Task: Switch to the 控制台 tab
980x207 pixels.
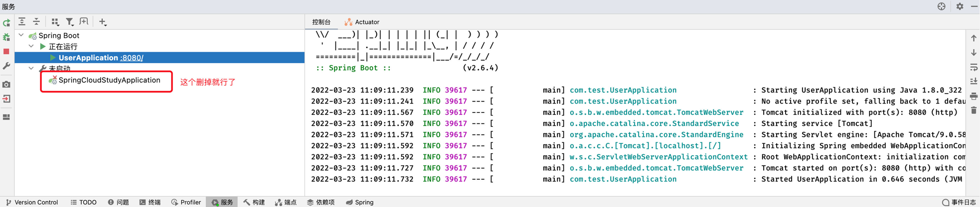Action: [321, 22]
